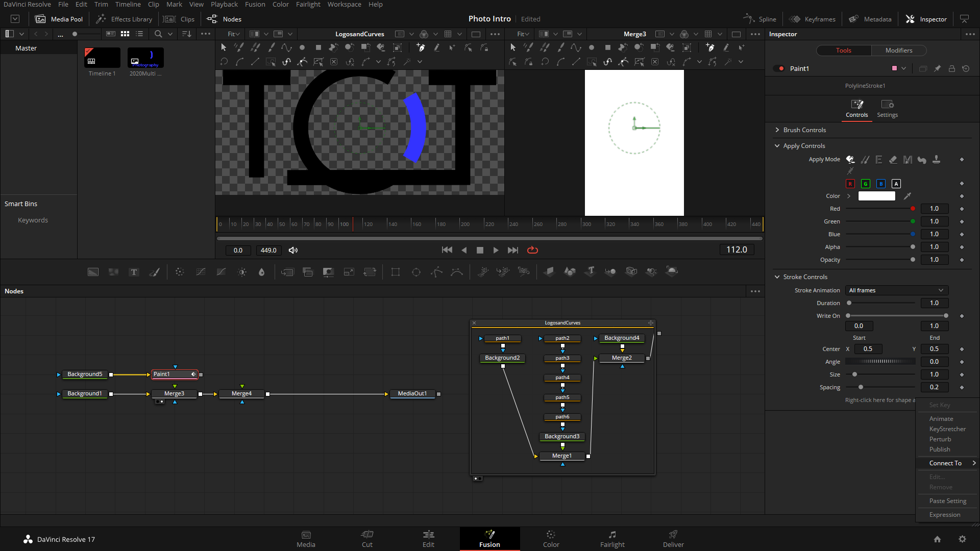This screenshot has width=980, height=551.
Task: Adjust the Opacity slider handle
Action: coord(913,260)
